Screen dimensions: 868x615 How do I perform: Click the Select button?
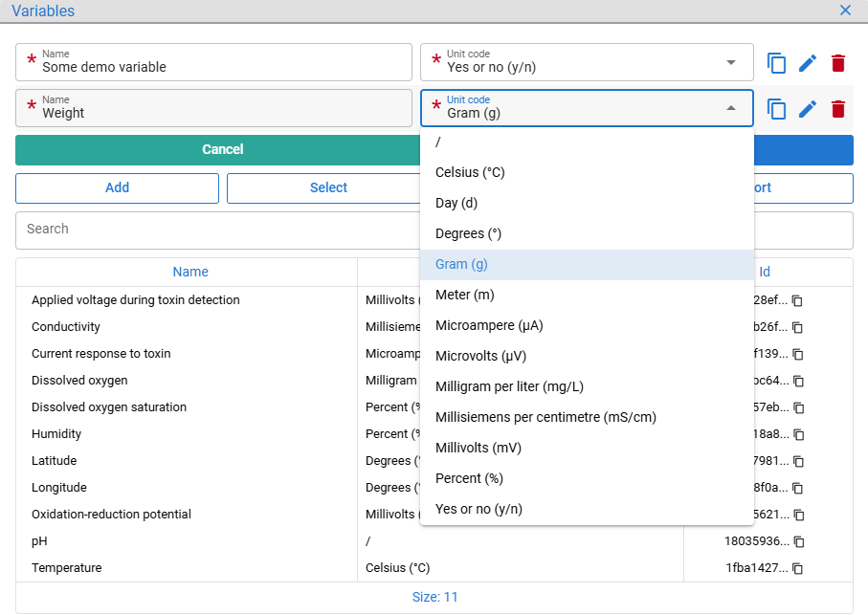(x=329, y=188)
